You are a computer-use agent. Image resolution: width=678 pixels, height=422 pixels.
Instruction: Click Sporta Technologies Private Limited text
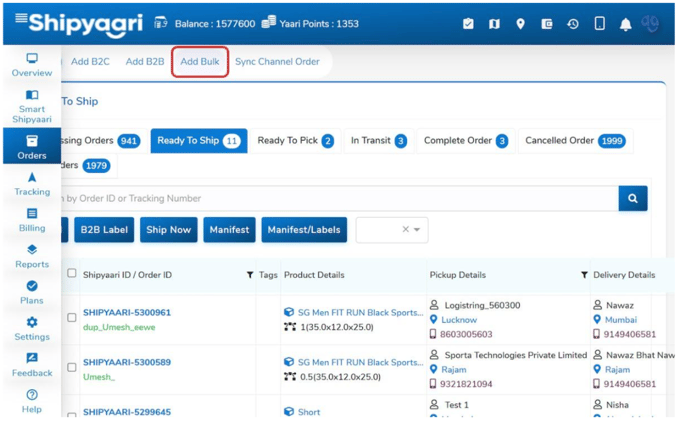pyautogui.click(x=516, y=355)
